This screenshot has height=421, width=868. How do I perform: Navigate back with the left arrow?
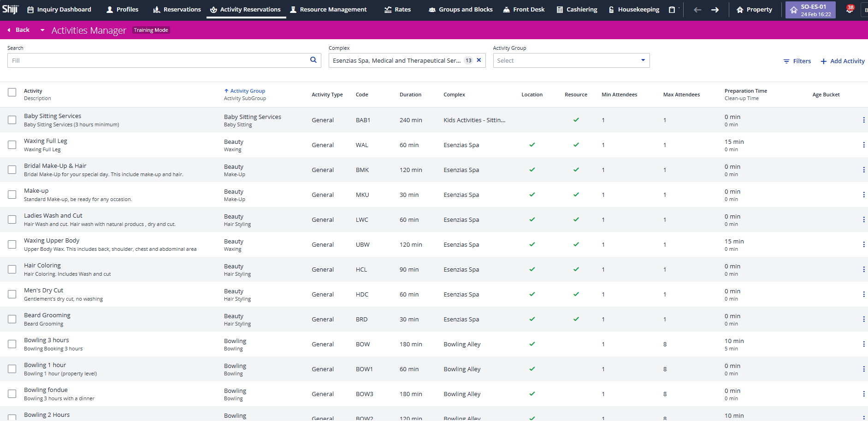[x=697, y=10]
